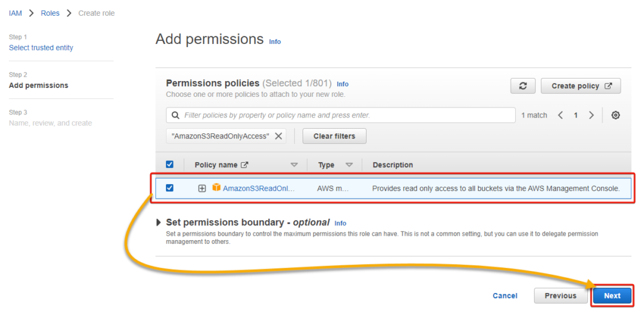The width and height of the screenshot is (644, 315).
Task: Uncheck the AmazonS3ReadOnlyAccess row checkbox
Action: click(169, 188)
